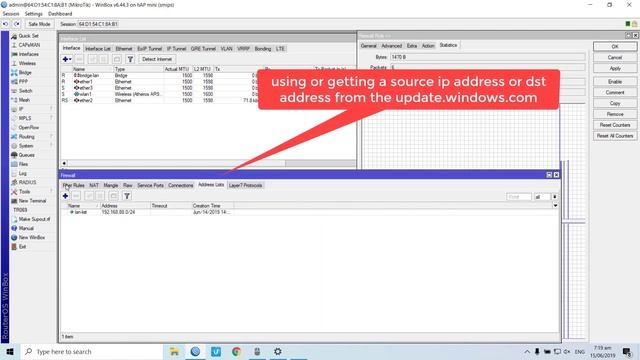This screenshot has height=360, width=640.
Task: Switch to the VLAN tab in Interface List
Action: tap(227, 49)
